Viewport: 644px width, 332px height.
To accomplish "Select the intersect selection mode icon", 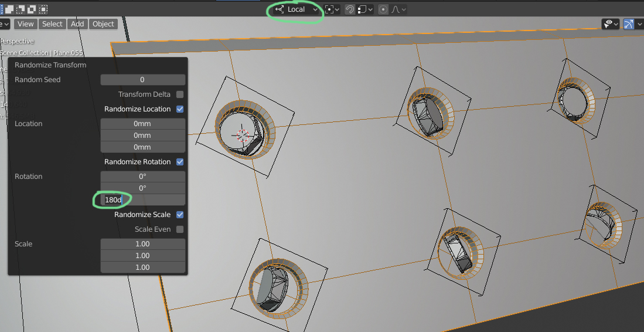I will (43, 9).
